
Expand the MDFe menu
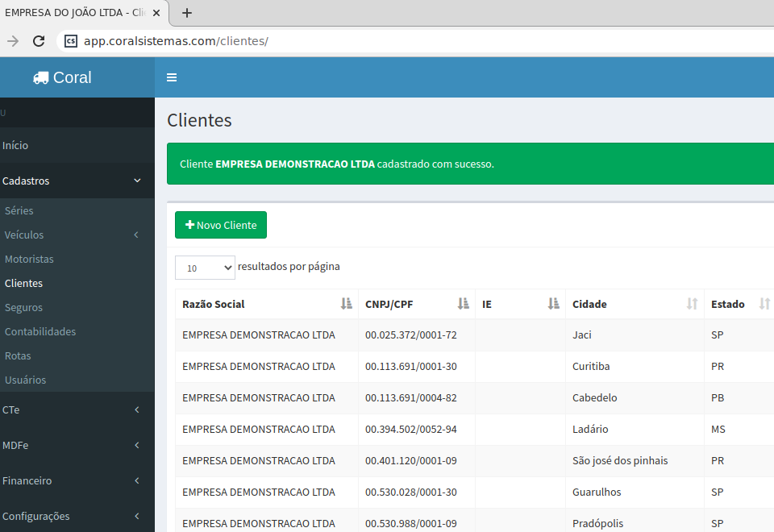[137, 446]
